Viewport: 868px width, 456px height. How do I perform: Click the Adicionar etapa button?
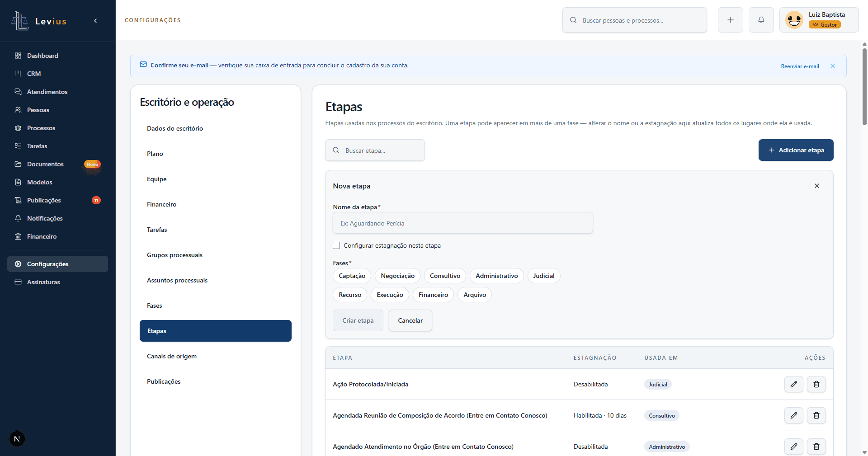(796, 150)
